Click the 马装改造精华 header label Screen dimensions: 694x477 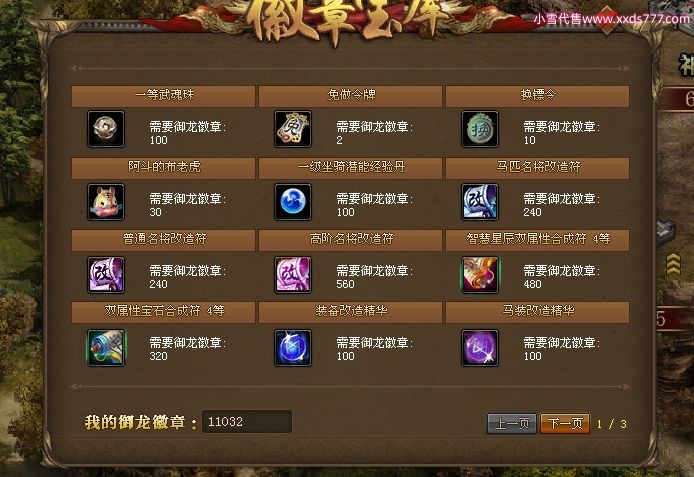tap(538, 311)
